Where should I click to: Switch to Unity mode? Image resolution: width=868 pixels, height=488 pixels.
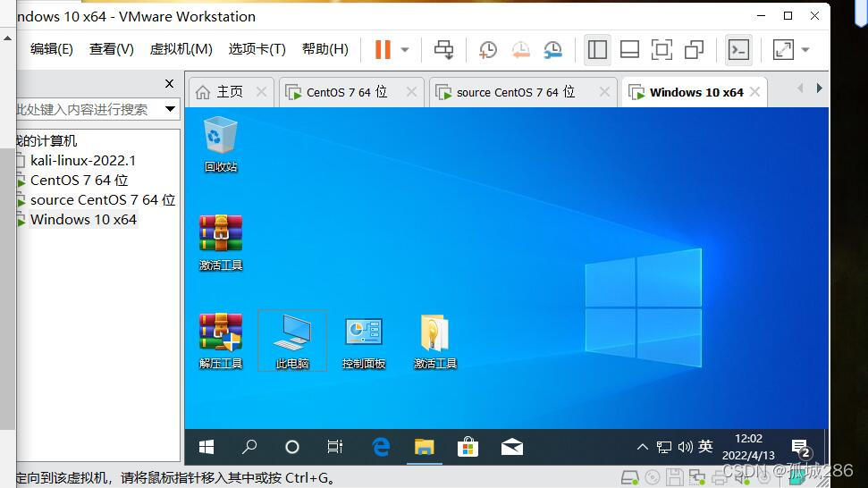coord(694,50)
